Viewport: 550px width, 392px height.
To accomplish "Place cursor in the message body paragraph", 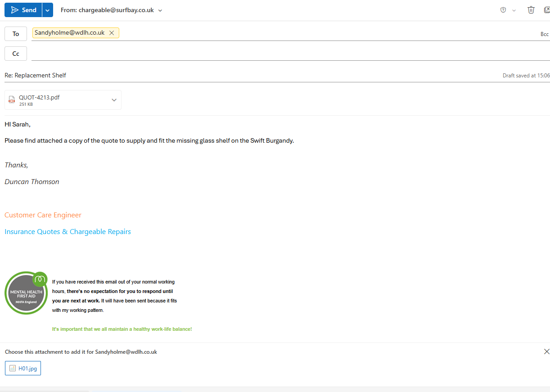I will [149, 140].
